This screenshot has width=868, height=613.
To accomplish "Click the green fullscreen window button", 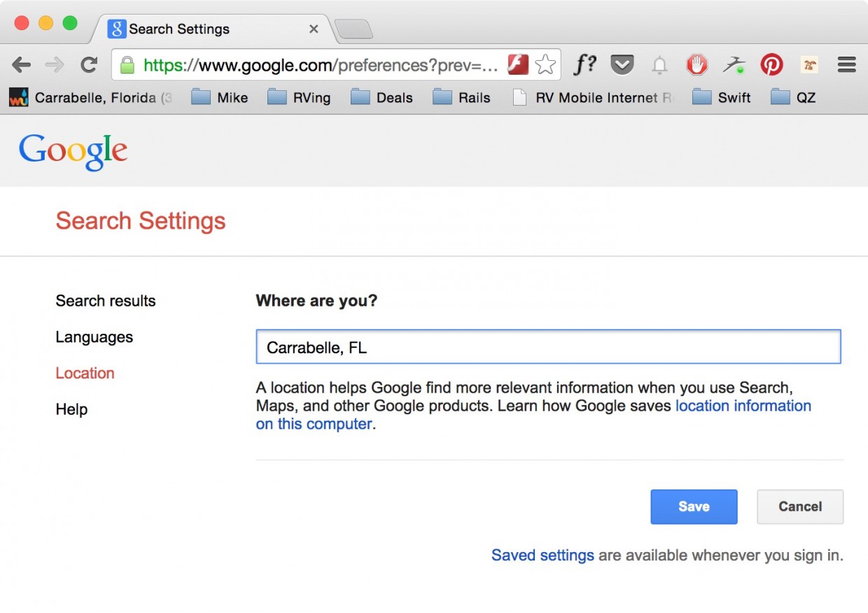I will tap(70, 23).
